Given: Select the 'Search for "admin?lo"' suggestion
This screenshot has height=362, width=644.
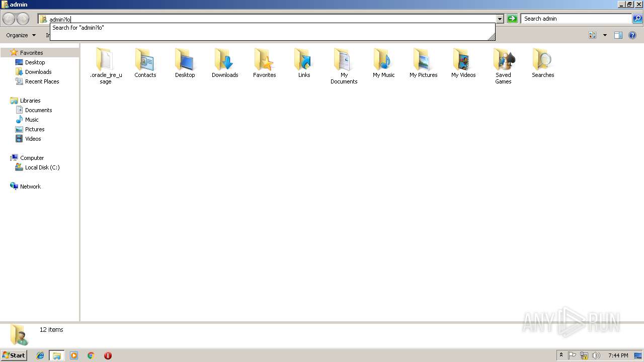Looking at the screenshot, I should [272, 28].
